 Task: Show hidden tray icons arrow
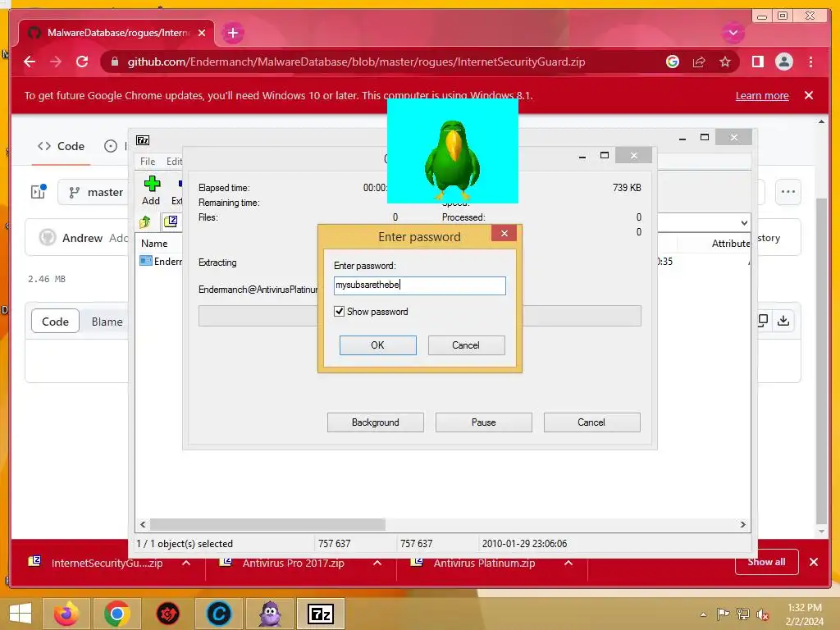pos(703,614)
